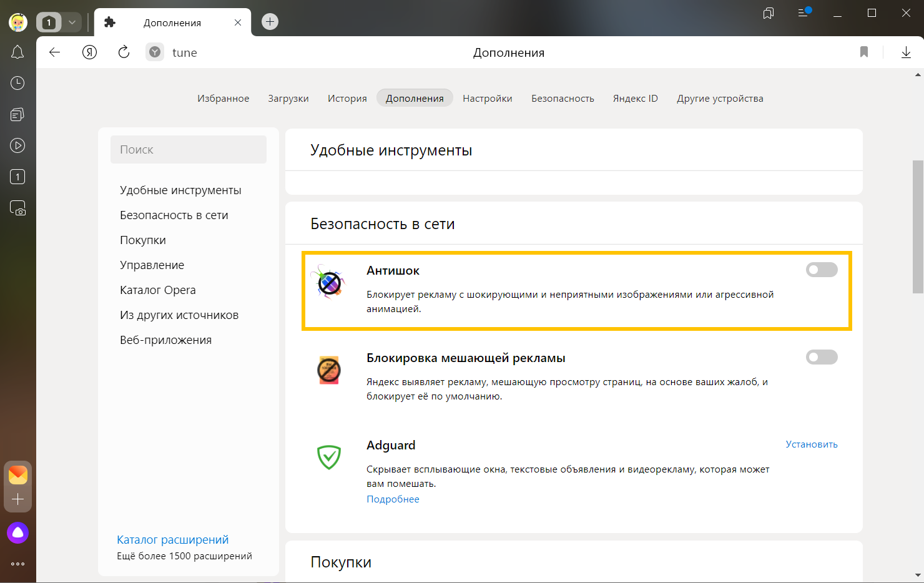Open the Yandex Mail icon in sidebar
Image resolution: width=924 pixels, height=583 pixels.
pos(18,475)
